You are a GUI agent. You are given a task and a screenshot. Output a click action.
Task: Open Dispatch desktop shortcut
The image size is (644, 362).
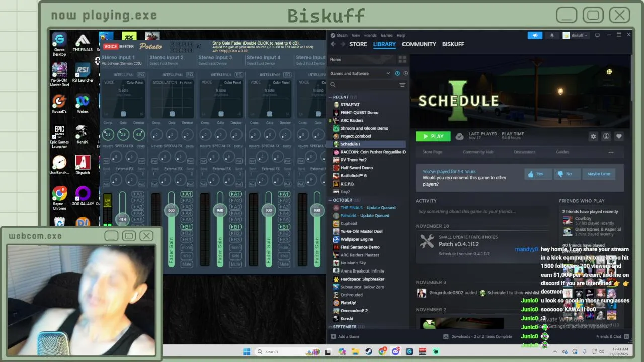tap(83, 165)
